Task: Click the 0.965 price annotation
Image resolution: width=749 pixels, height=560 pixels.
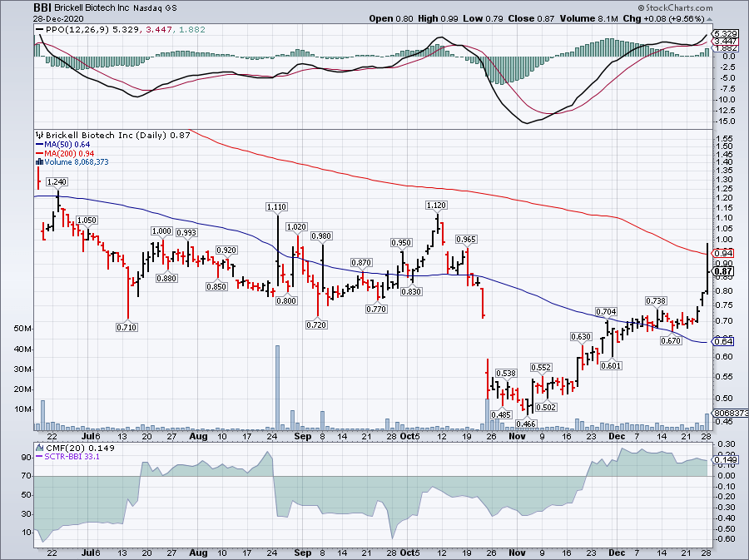Action: 466,240
